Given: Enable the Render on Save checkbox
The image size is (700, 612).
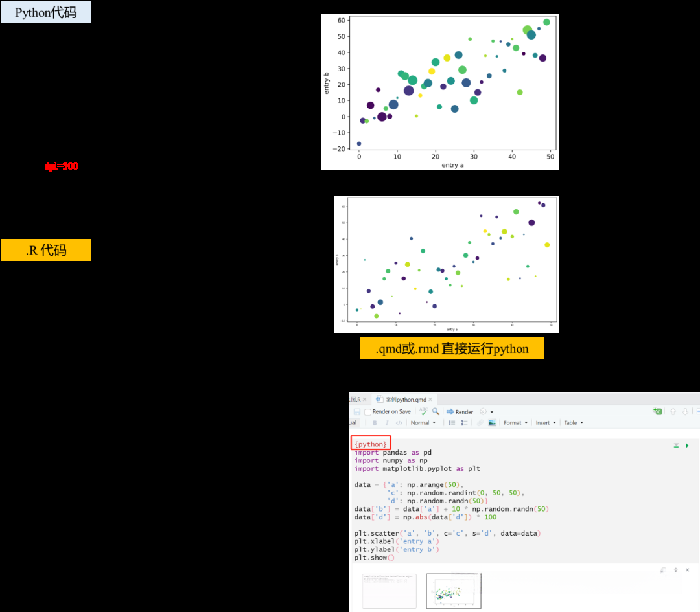Looking at the screenshot, I should click(x=368, y=412).
